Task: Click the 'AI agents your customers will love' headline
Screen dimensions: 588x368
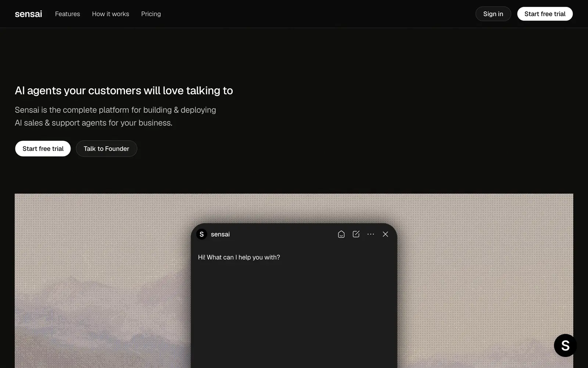Action: 124,91
